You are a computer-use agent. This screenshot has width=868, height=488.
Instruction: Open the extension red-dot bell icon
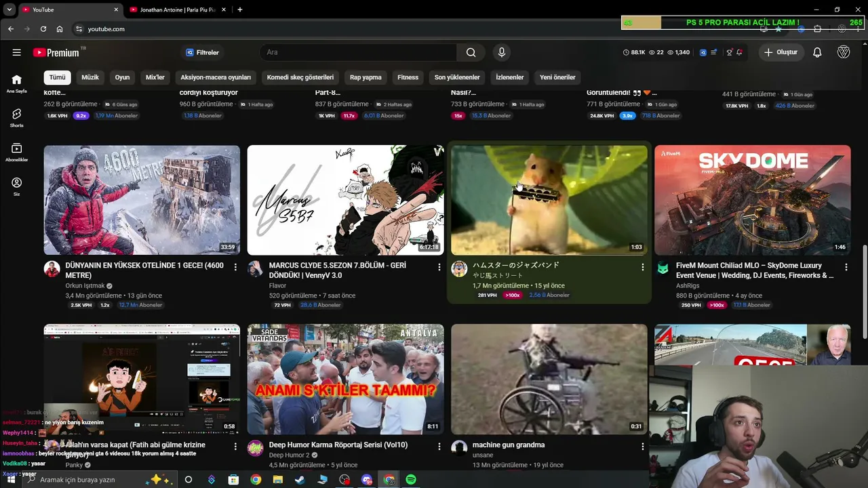pos(739,52)
